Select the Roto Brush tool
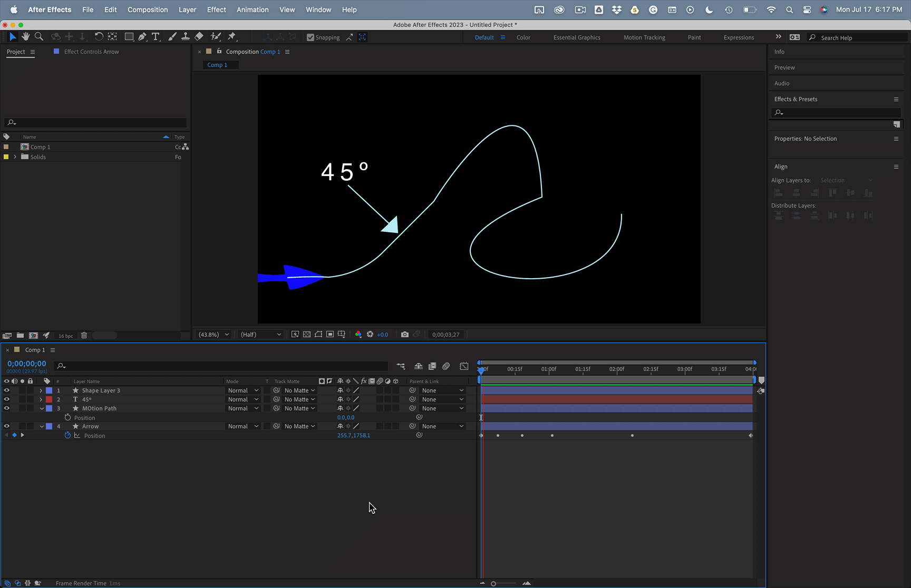 click(216, 37)
